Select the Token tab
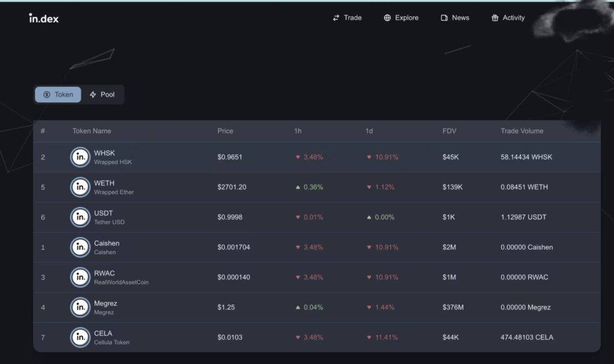 click(58, 95)
